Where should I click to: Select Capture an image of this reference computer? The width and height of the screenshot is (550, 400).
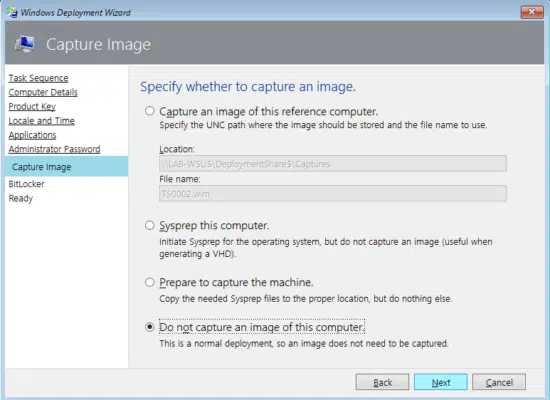150,111
